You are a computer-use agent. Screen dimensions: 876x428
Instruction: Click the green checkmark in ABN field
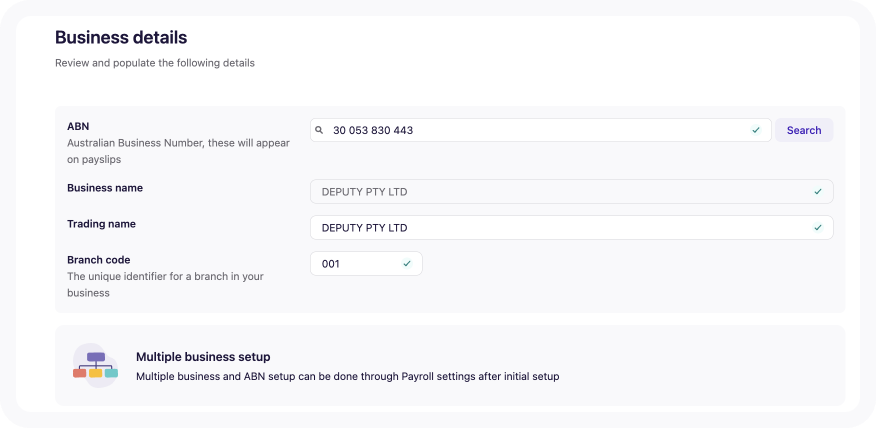coord(756,130)
